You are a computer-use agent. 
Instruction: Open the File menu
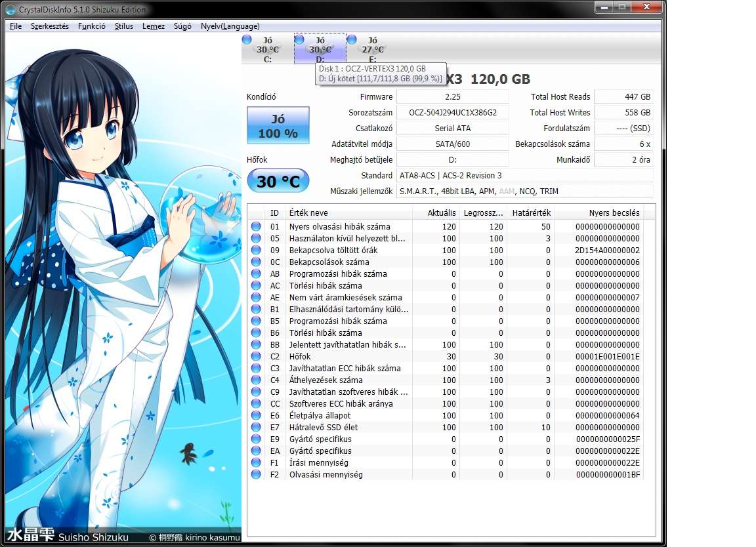click(x=16, y=26)
